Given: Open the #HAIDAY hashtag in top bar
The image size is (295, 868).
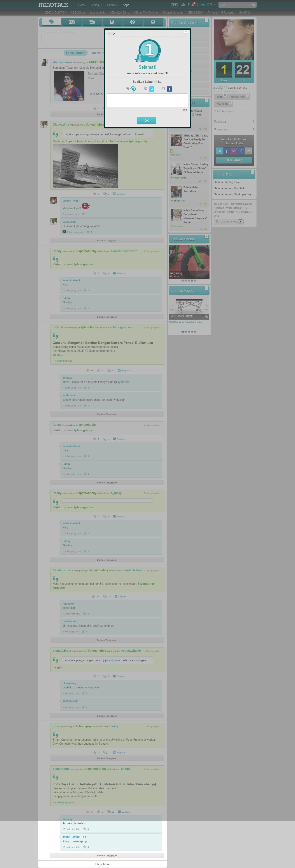Looking at the screenshot, I should pos(244,12).
